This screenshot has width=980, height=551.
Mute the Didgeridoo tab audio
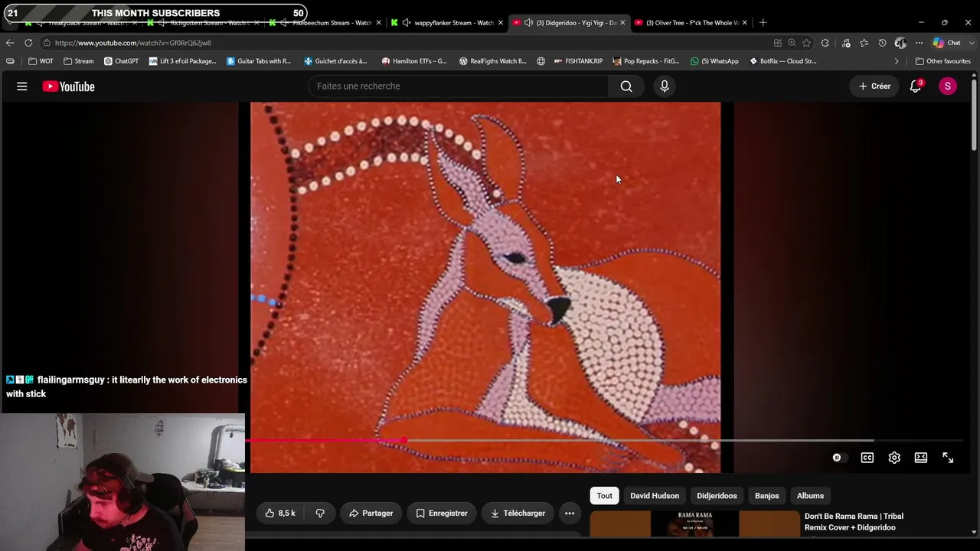click(528, 23)
